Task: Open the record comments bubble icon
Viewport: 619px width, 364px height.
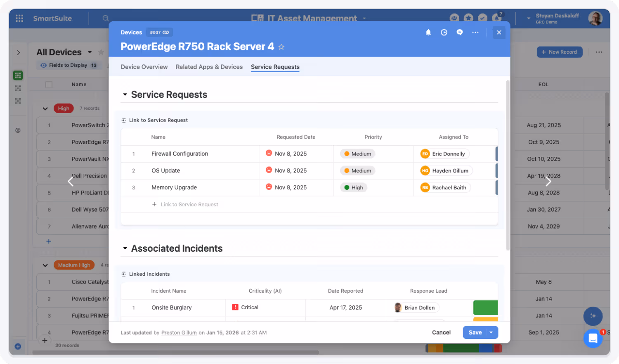Action: coord(460,32)
